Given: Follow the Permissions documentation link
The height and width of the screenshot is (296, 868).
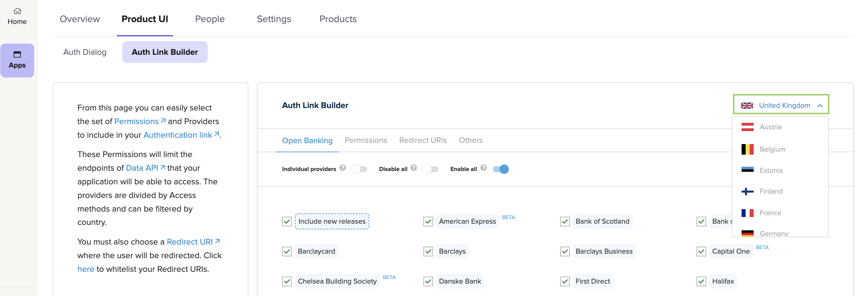Looking at the screenshot, I should pyautogui.click(x=140, y=121).
